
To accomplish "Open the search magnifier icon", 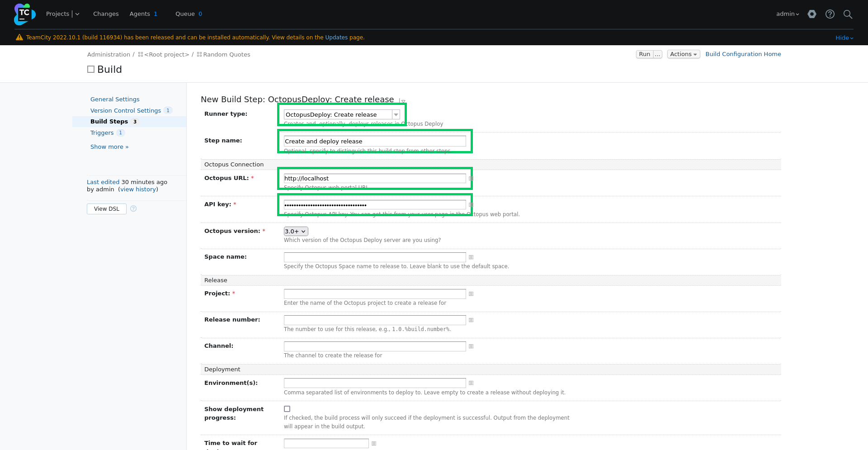I will point(848,14).
